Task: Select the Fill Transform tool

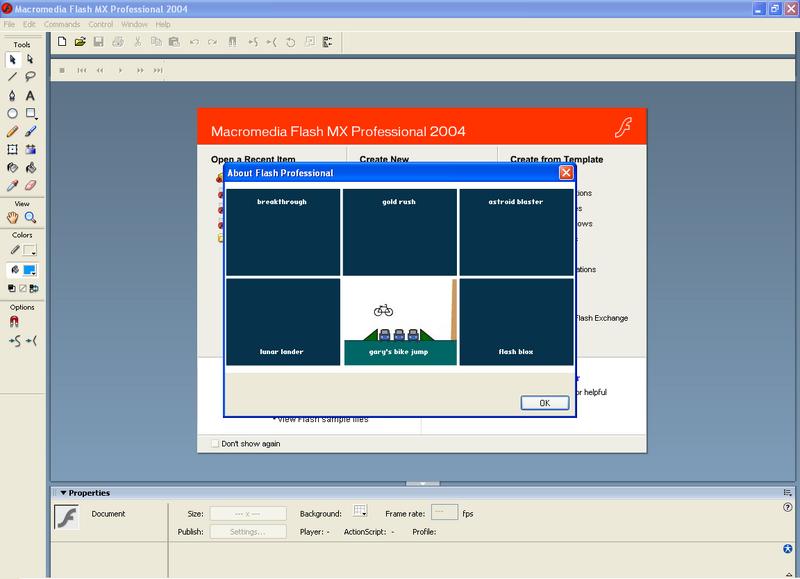Action: pos(30,149)
